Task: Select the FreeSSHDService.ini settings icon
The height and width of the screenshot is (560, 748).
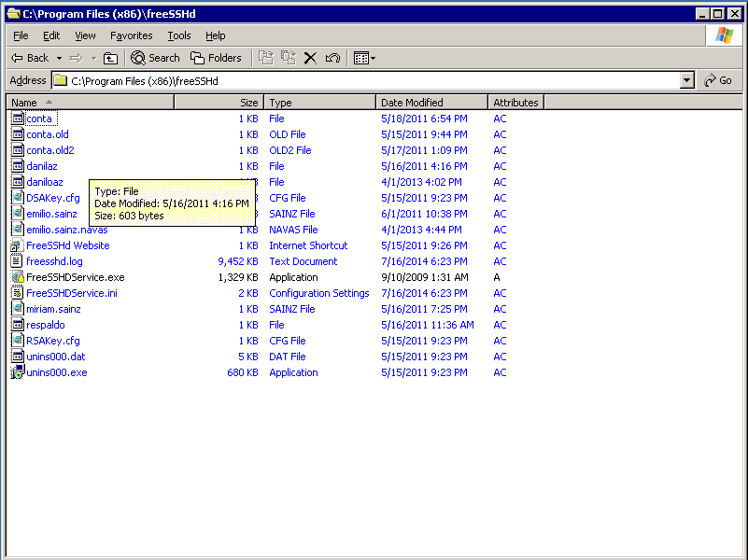Action: click(x=17, y=293)
